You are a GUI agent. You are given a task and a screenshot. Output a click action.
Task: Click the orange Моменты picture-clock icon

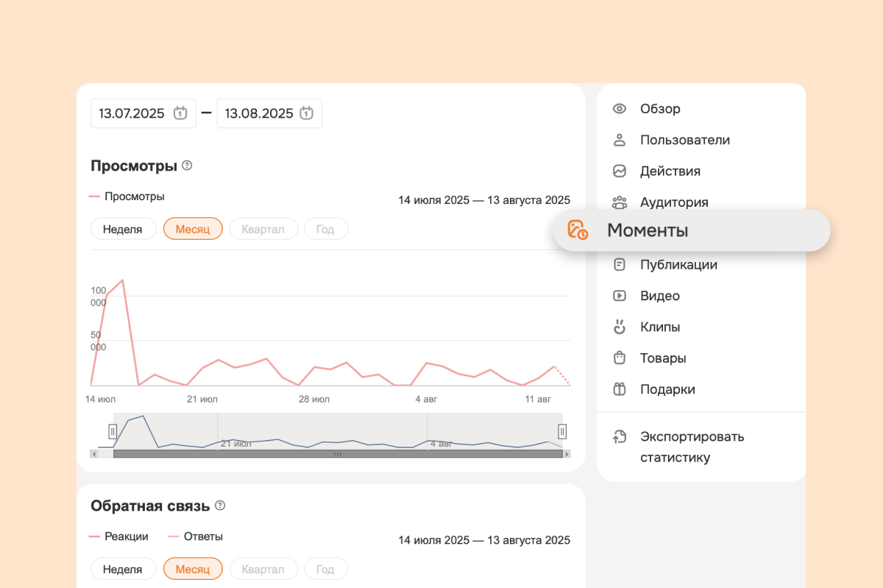click(x=578, y=230)
